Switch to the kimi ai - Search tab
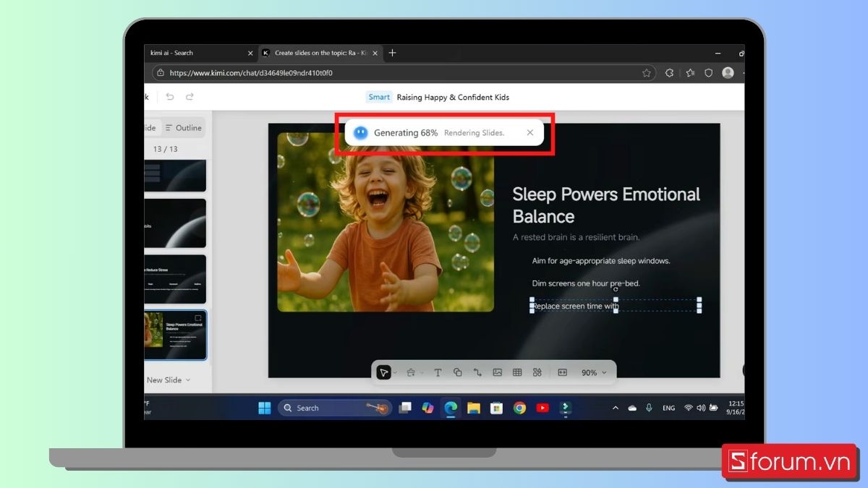Viewport: 868px width, 488px height. coord(195,53)
